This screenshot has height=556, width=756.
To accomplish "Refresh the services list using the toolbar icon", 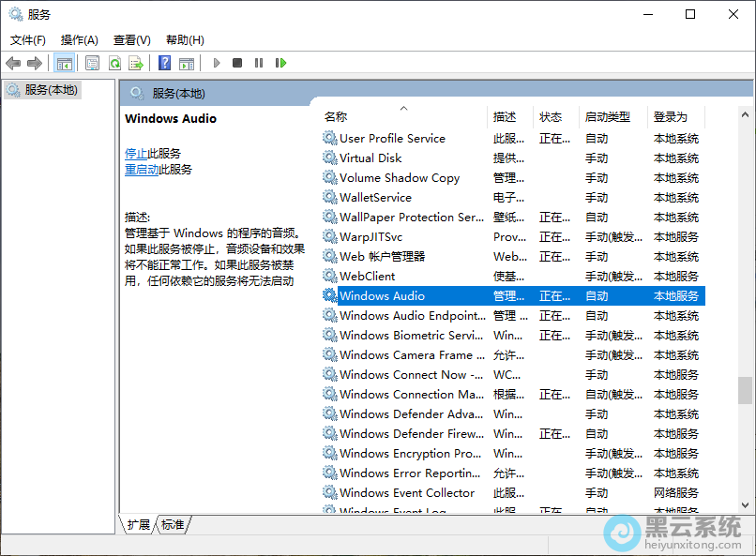I will pos(114,63).
